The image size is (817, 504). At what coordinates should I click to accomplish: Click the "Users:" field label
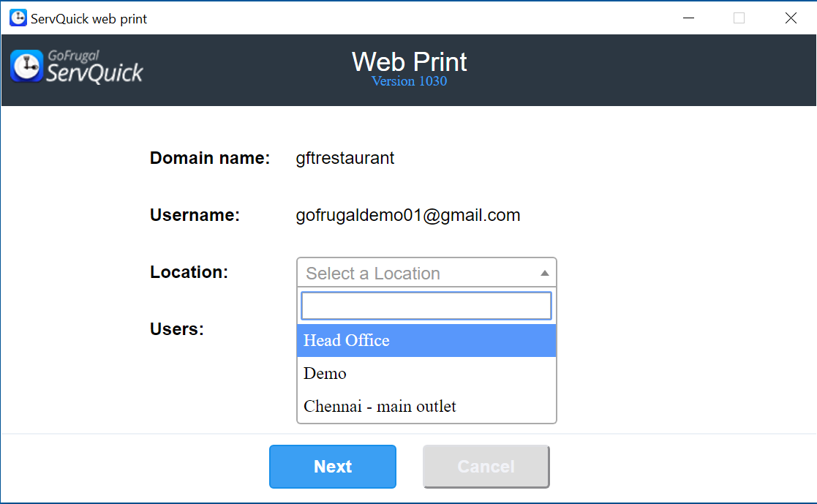(176, 329)
